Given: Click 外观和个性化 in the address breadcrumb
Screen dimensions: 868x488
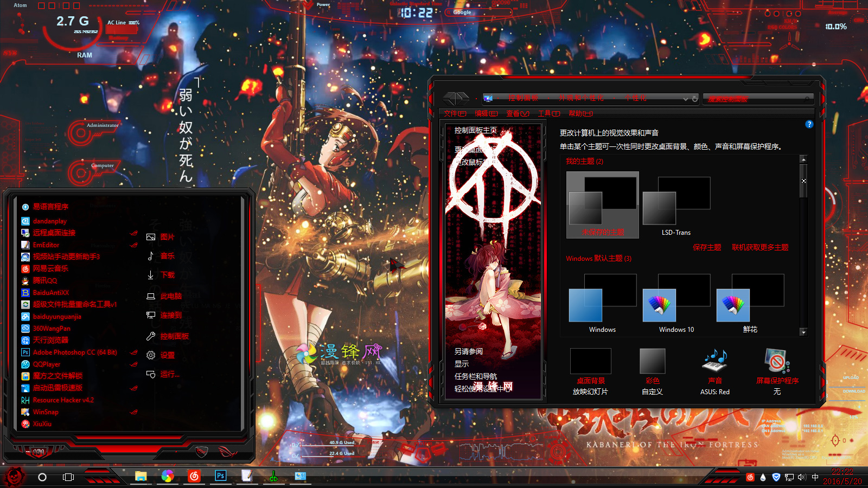Looking at the screenshot, I should [582, 98].
